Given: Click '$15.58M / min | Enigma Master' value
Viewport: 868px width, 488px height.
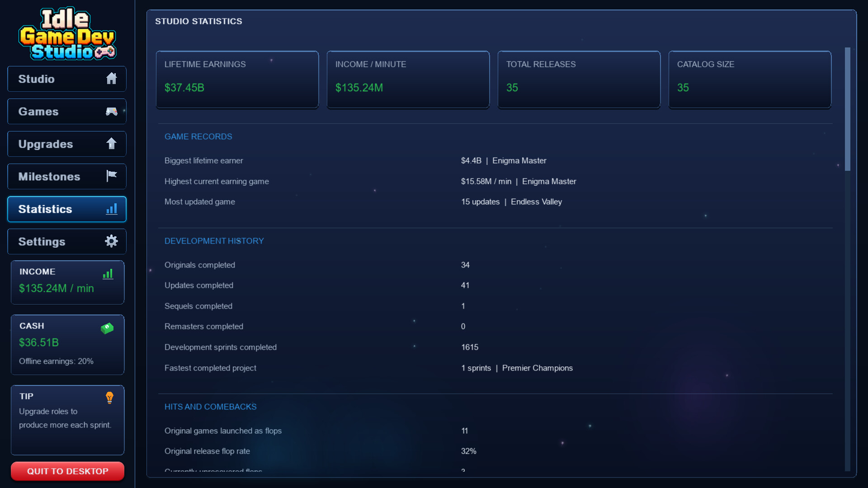Looking at the screenshot, I should click(519, 181).
